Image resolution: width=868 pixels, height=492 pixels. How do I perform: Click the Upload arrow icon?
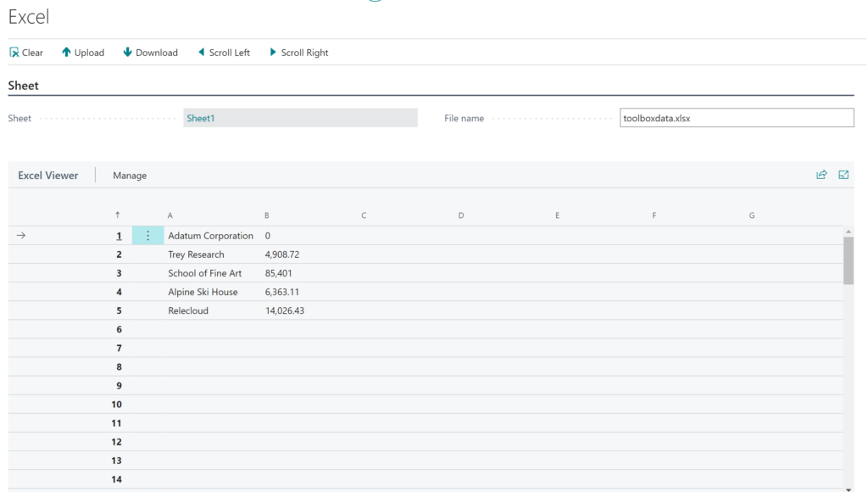pyautogui.click(x=66, y=52)
